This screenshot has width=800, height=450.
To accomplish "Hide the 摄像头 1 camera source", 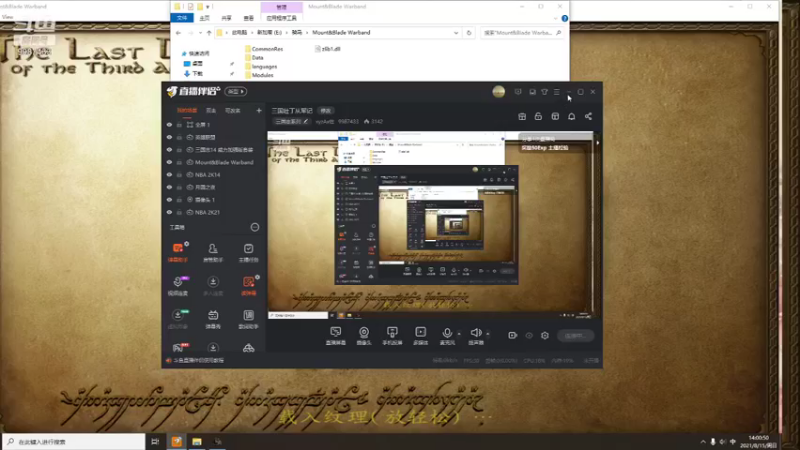I will coord(169,199).
